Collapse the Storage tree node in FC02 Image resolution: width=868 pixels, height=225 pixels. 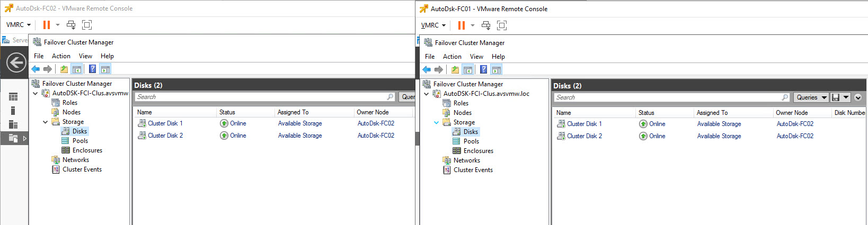pos(46,122)
